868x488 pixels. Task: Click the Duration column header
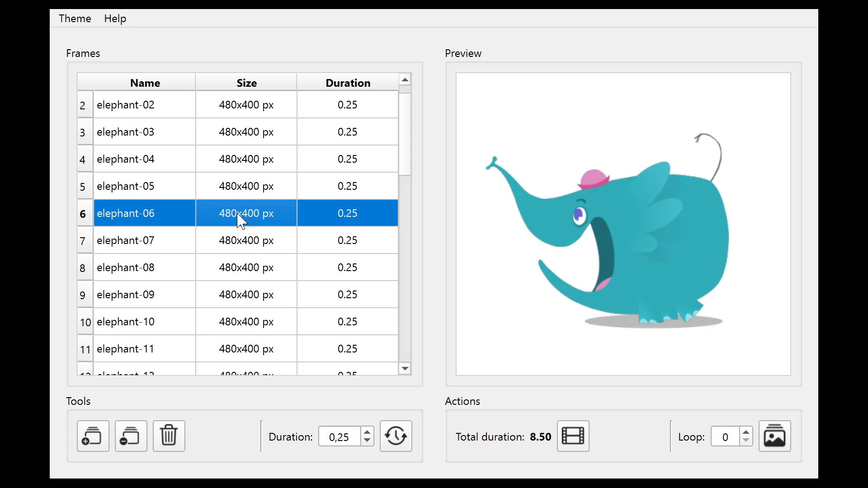tap(348, 83)
